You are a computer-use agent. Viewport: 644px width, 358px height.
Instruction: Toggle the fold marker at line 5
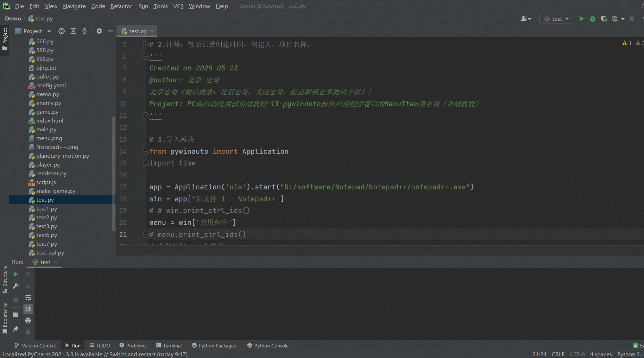pyautogui.click(x=146, y=44)
